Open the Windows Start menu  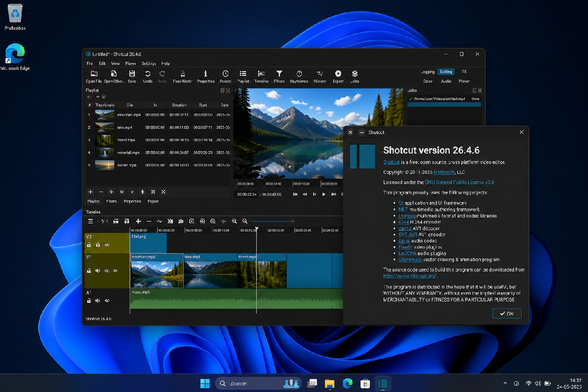point(205,383)
